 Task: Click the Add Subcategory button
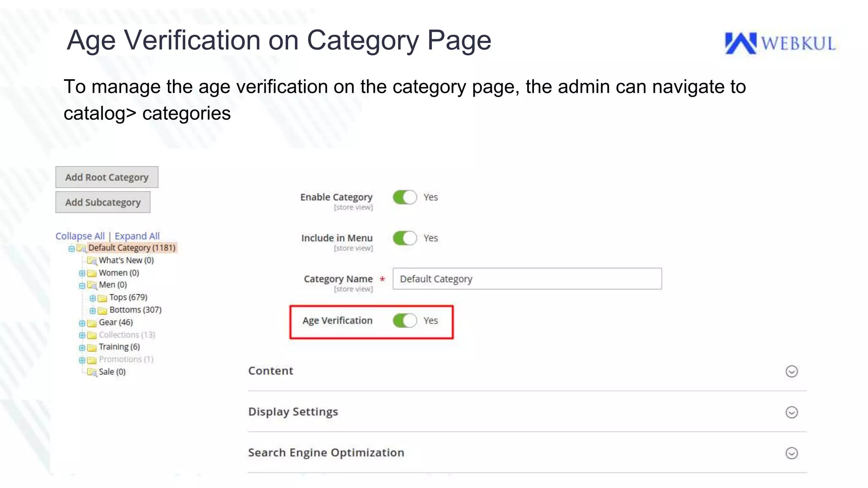point(103,202)
